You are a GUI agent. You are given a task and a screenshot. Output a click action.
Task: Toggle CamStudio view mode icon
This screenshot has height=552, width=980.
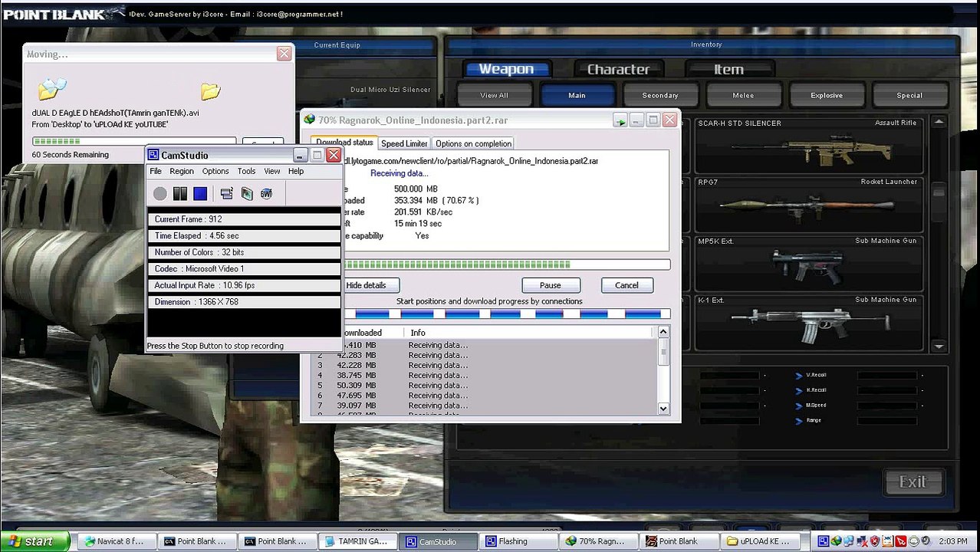pos(226,194)
